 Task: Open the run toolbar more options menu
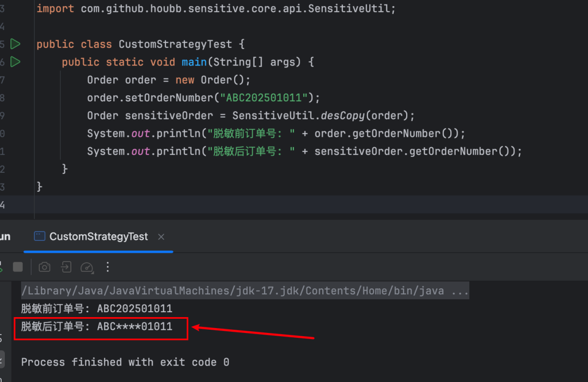tap(108, 267)
